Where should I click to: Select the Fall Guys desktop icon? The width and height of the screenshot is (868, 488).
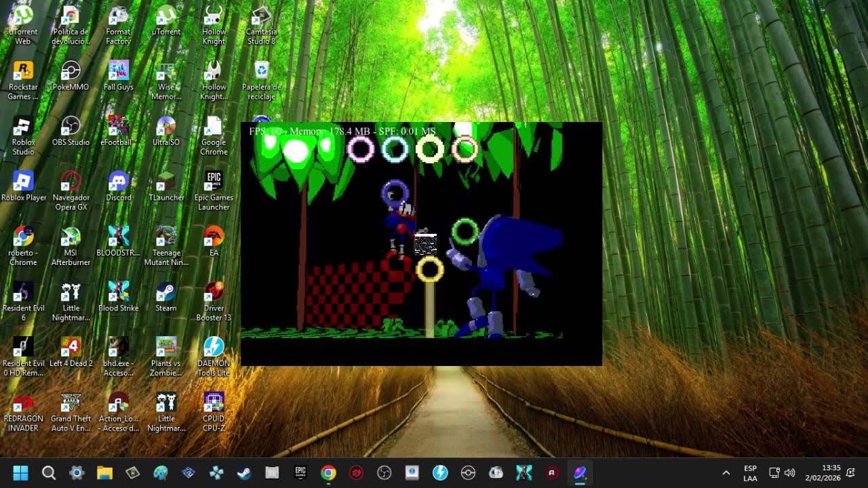(119, 76)
